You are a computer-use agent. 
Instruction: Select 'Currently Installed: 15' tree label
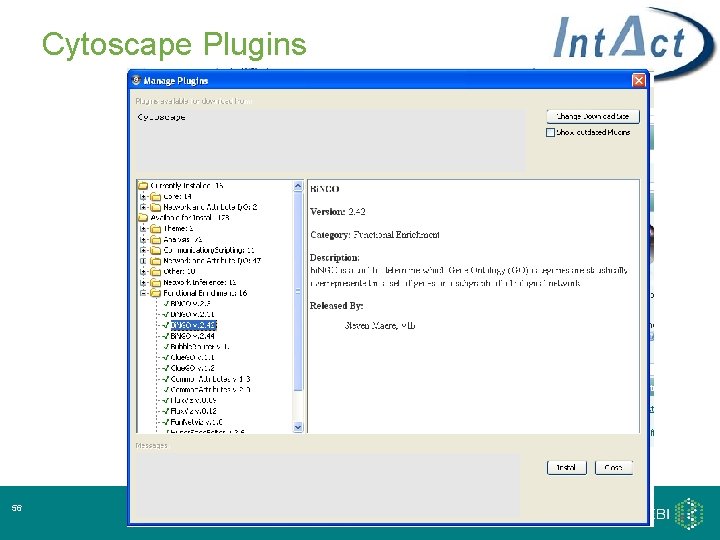click(x=187, y=186)
